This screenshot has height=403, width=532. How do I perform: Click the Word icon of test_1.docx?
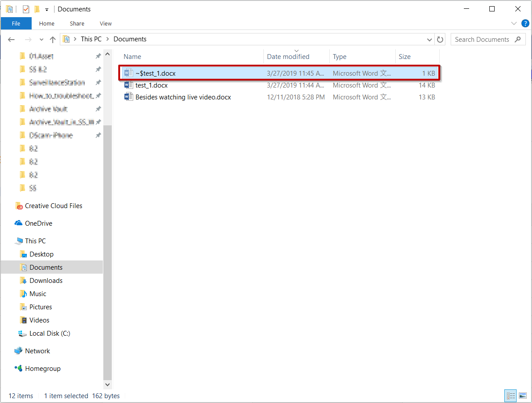pos(128,85)
